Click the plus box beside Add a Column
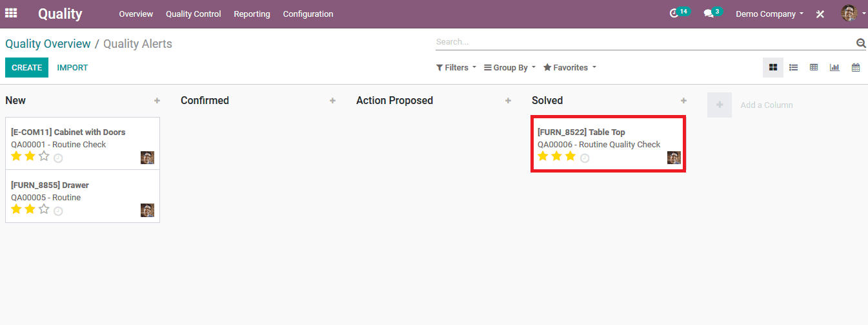The height and width of the screenshot is (325, 868). [x=720, y=105]
